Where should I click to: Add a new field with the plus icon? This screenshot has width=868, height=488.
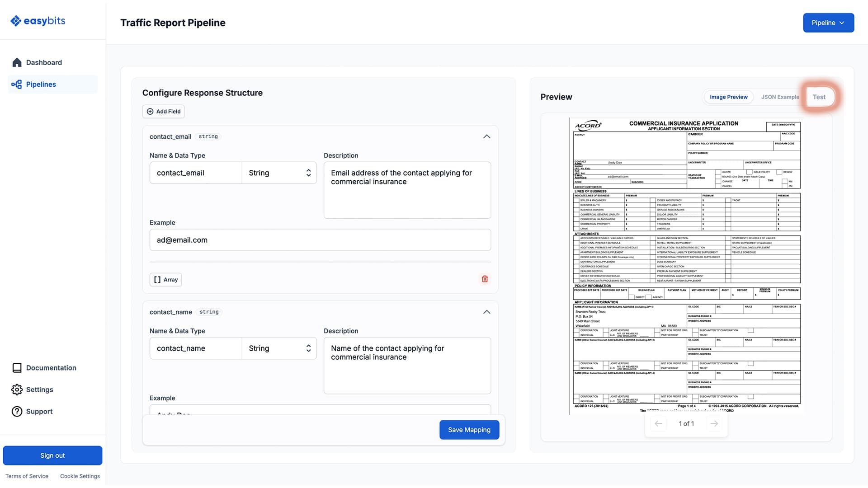pos(163,111)
